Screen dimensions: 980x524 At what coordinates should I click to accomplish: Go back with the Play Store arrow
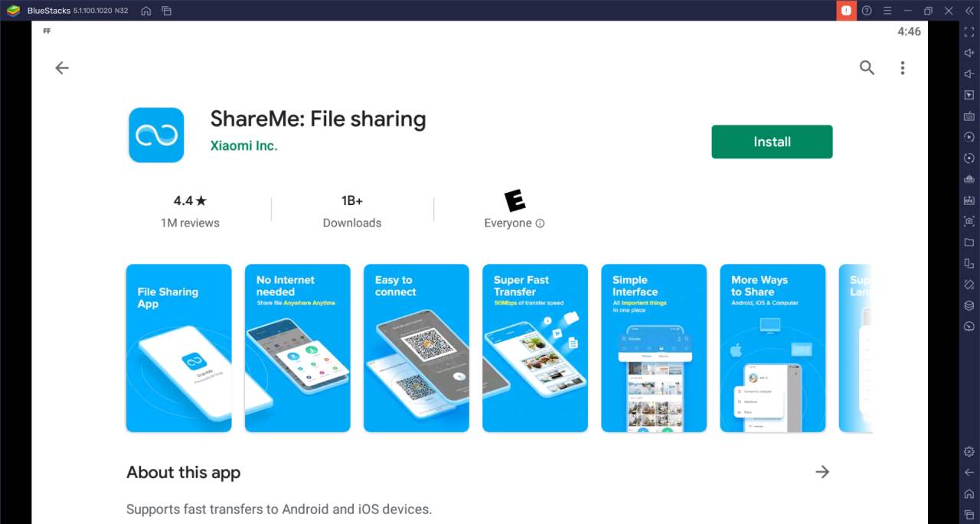pos(62,68)
